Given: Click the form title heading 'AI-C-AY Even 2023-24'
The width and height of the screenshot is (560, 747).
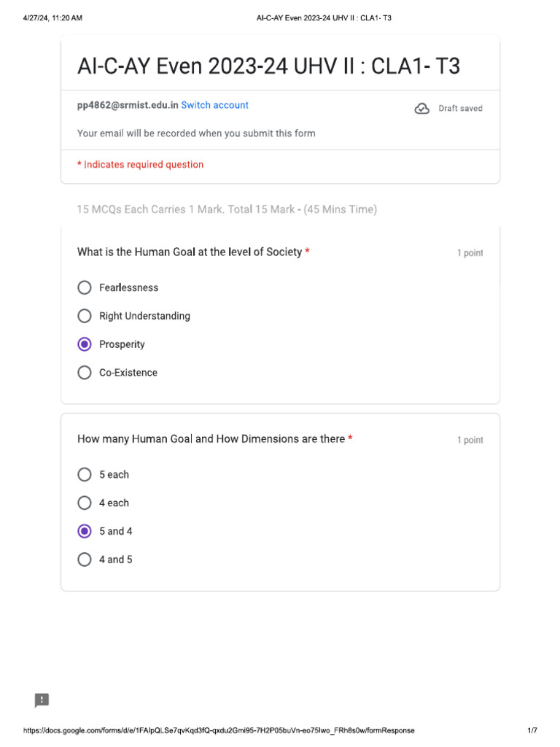Looking at the screenshot, I should [x=268, y=66].
